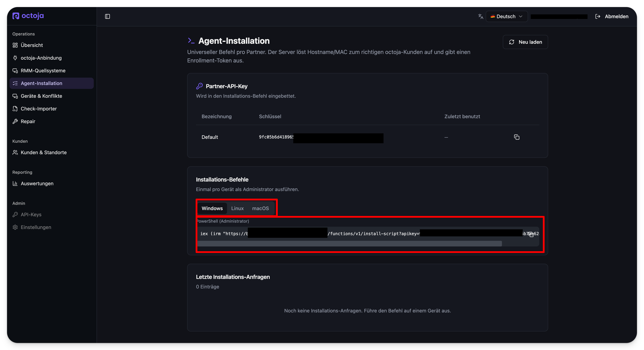Viewport: 644px width, 350px height.
Task: Click the Agent-Installation list icon
Action: [15, 84]
